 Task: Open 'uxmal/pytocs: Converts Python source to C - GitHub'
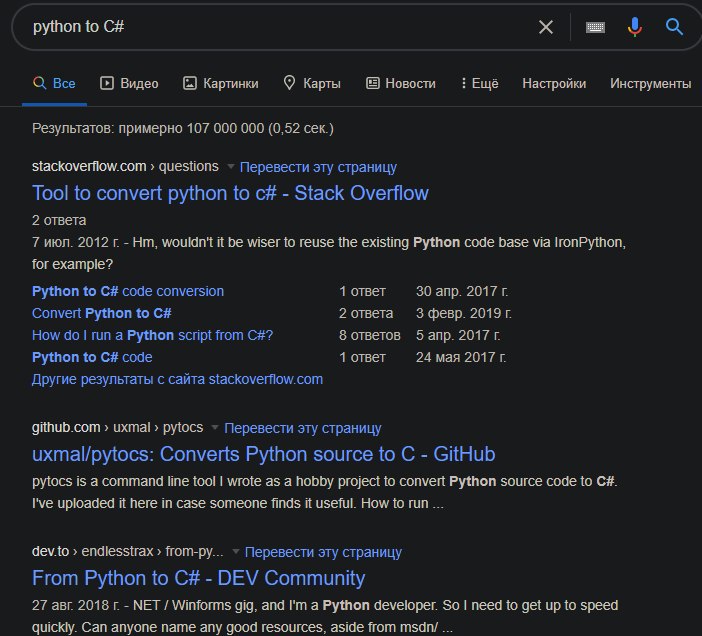click(263, 454)
